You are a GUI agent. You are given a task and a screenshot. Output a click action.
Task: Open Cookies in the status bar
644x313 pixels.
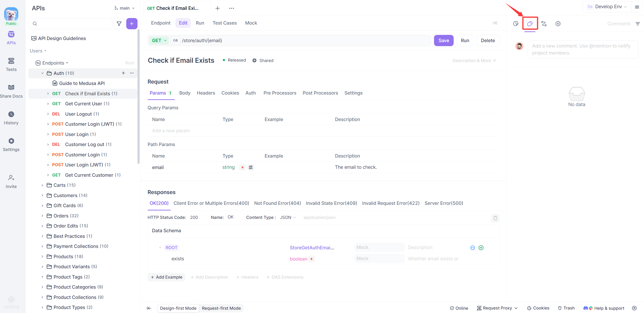point(538,308)
